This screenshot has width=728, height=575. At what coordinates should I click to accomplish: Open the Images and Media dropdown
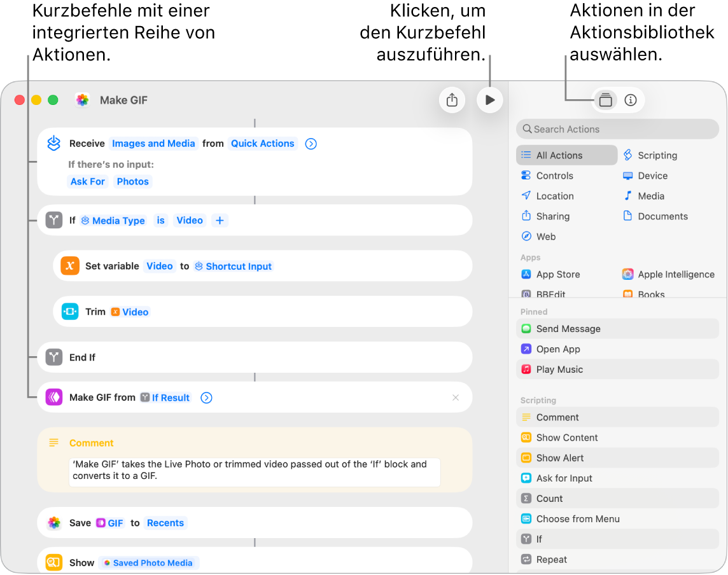click(153, 143)
